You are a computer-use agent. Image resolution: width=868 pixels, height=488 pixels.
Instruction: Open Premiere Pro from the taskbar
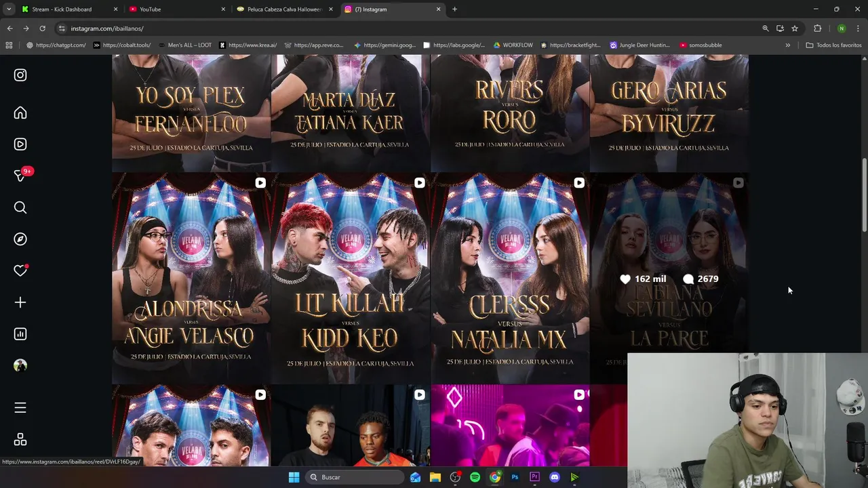point(534,477)
